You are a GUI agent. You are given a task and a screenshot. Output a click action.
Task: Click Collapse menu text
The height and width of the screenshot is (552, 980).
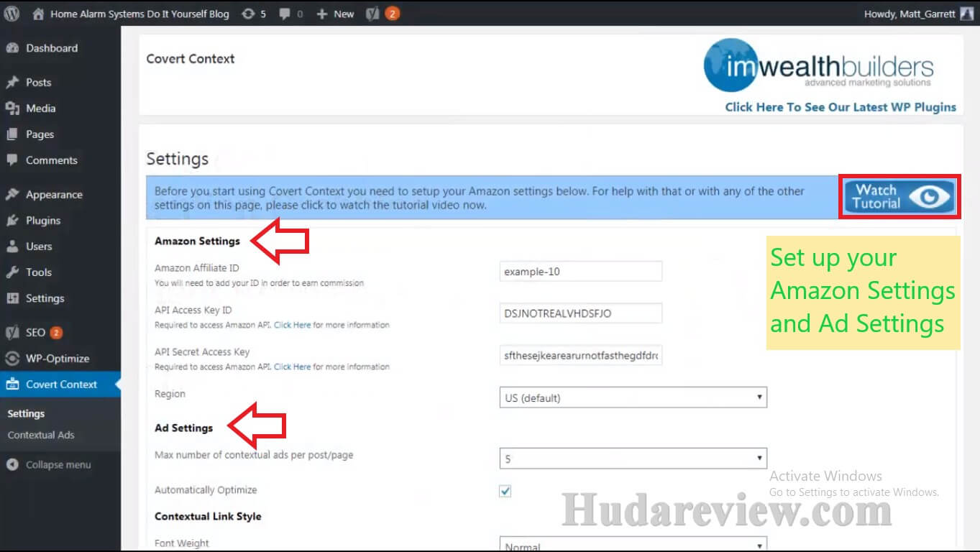58,465
